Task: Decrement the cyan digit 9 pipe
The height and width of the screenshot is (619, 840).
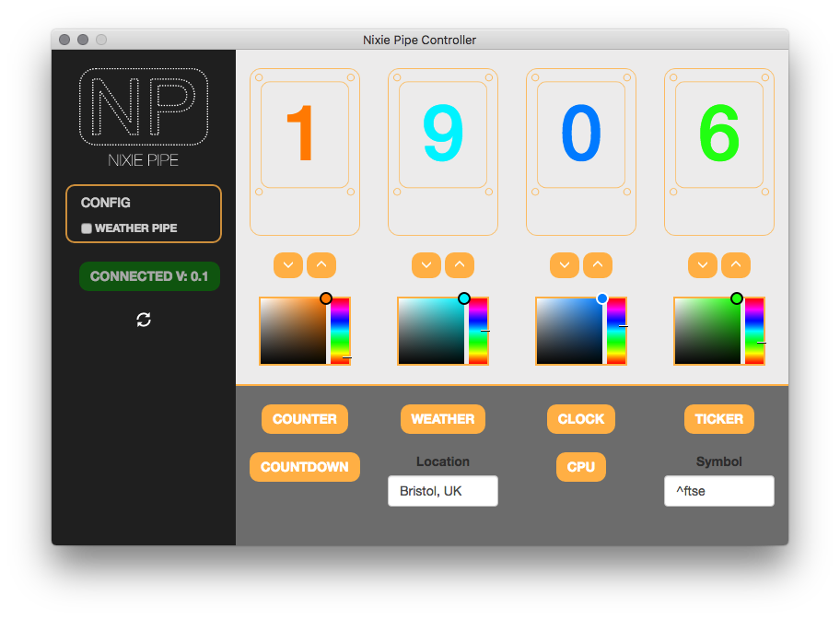Action: (426, 265)
